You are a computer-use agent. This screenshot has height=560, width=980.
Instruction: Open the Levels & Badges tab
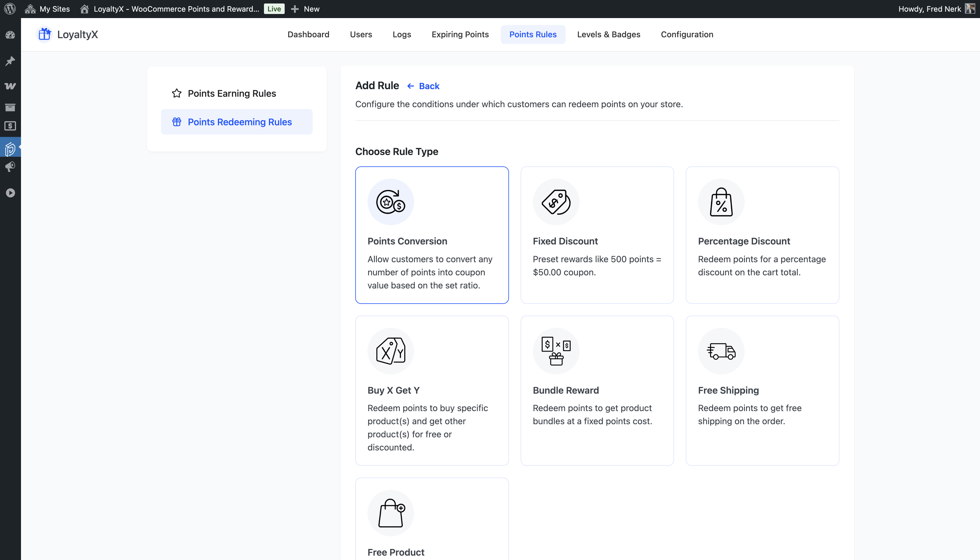pyautogui.click(x=608, y=34)
